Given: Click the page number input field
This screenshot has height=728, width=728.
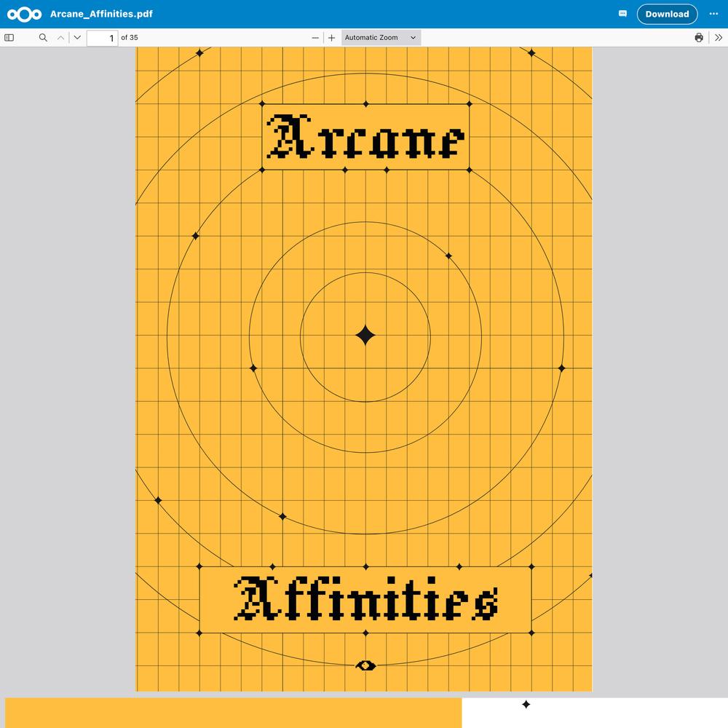Looking at the screenshot, I should (x=102, y=38).
